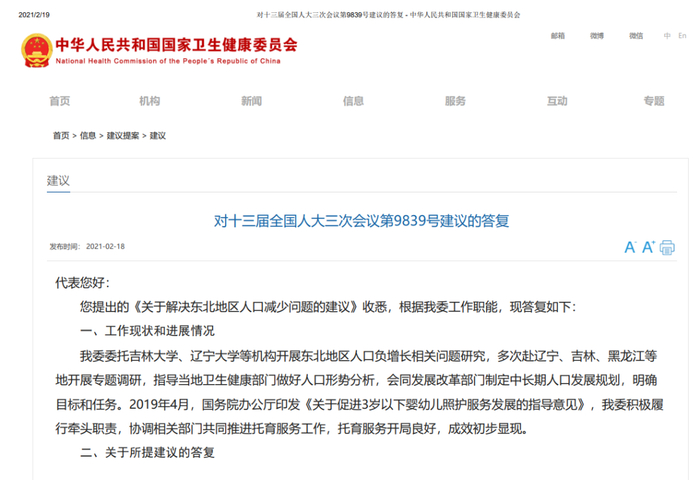Go to 首页 in main navigation

pos(60,101)
